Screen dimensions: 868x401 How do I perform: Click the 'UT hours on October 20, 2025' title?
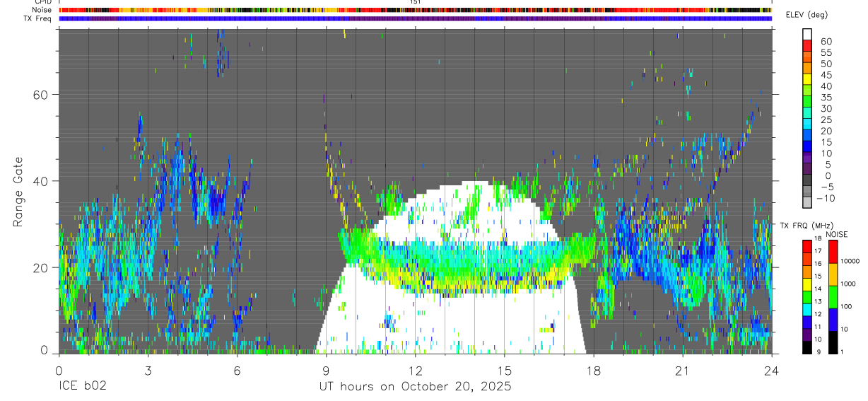(415, 386)
